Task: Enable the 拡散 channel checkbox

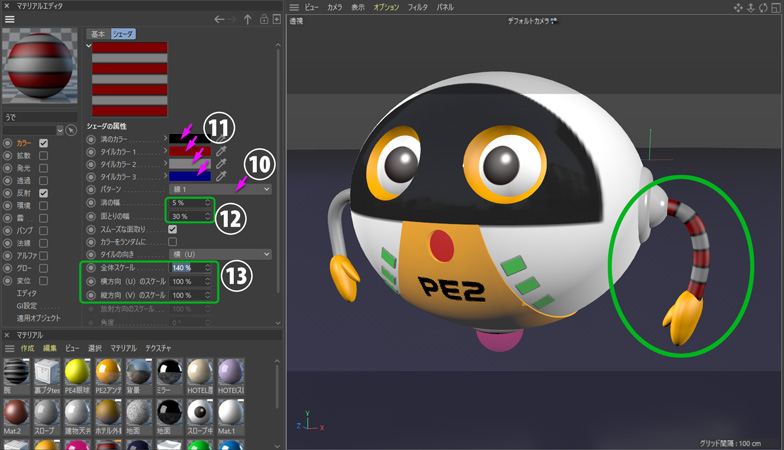Action: coord(43,156)
